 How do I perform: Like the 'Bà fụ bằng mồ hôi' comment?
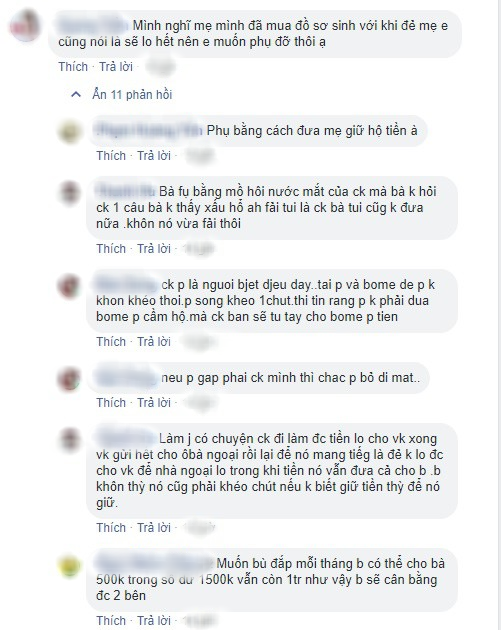click(111, 249)
